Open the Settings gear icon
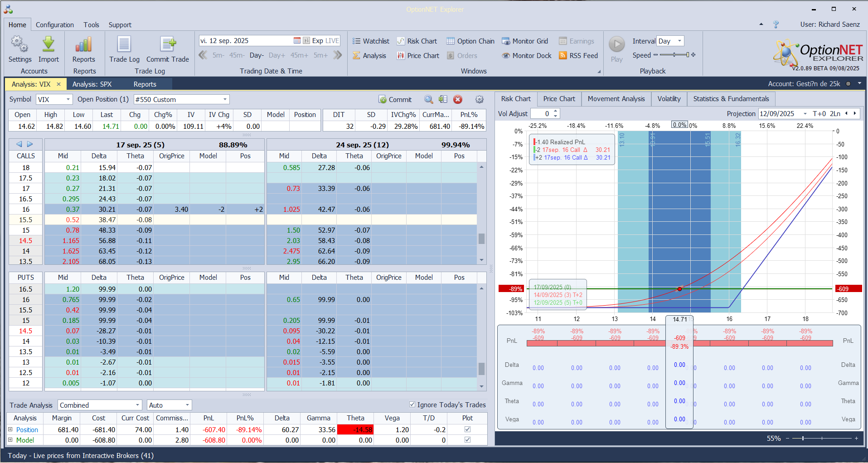Screen dimensions: 868x463 point(19,44)
